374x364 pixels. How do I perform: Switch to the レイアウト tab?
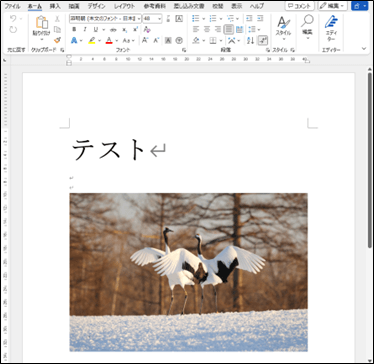pyautogui.click(x=124, y=6)
